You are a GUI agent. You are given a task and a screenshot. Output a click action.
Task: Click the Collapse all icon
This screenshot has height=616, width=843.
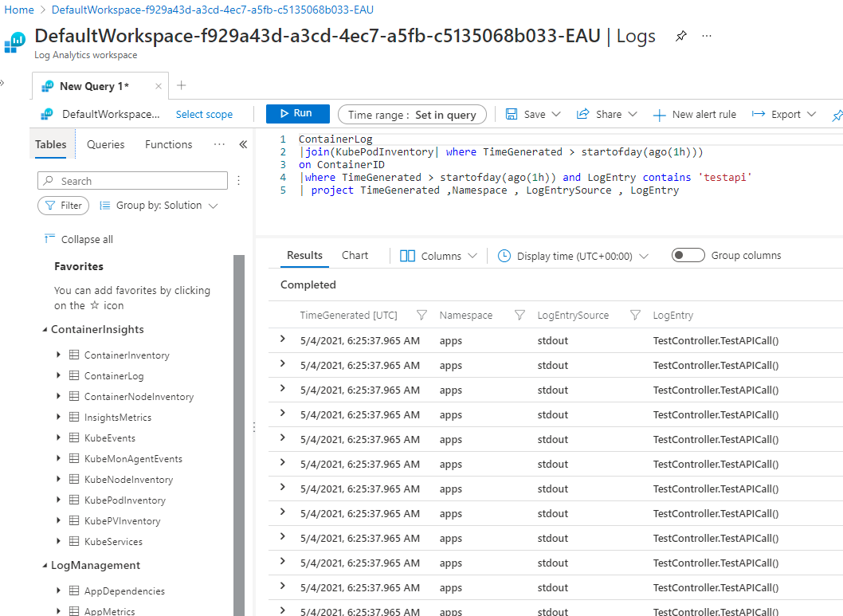[49, 239]
